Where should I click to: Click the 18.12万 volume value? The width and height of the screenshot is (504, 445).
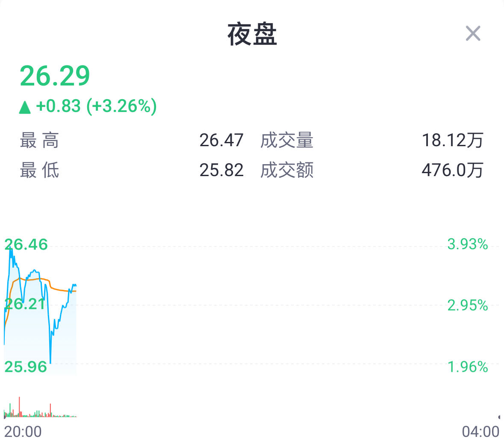point(452,140)
